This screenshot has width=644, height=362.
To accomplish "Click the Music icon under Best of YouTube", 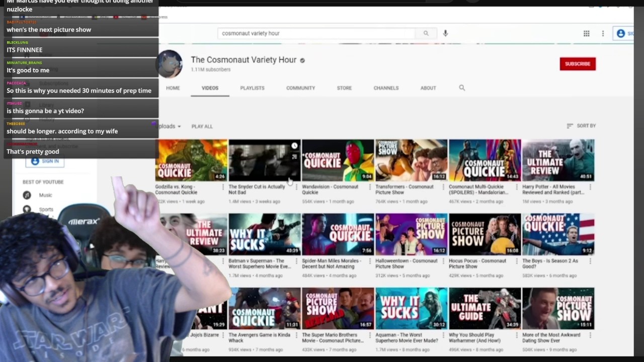I will pyautogui.click(x=27, y=195).
